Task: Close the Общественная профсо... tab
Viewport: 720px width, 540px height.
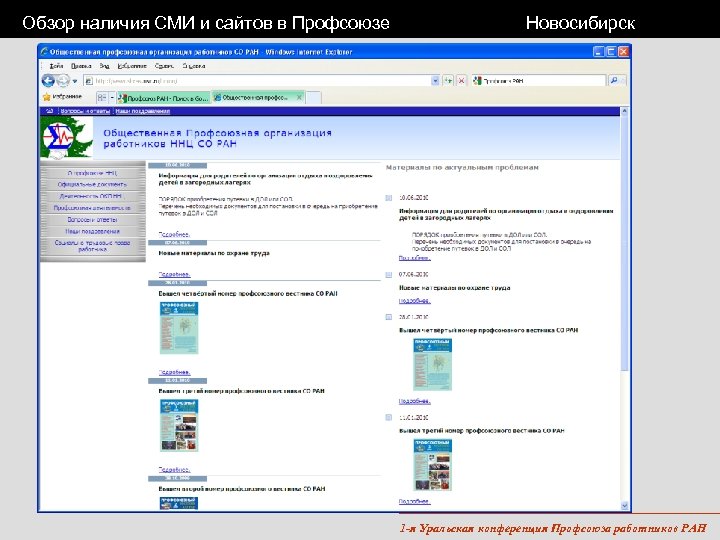Action: tap(299, 97)
